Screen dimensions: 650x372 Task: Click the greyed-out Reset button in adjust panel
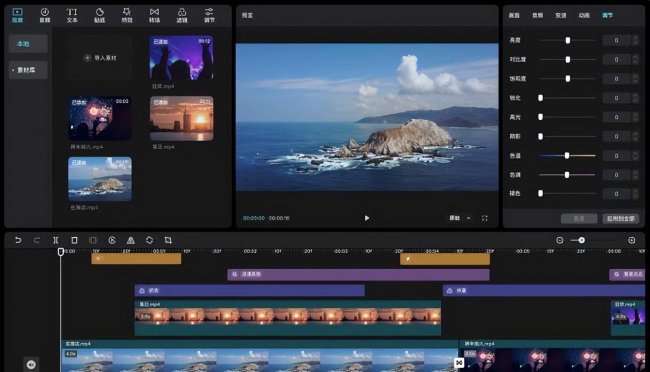tap(579, 219)
